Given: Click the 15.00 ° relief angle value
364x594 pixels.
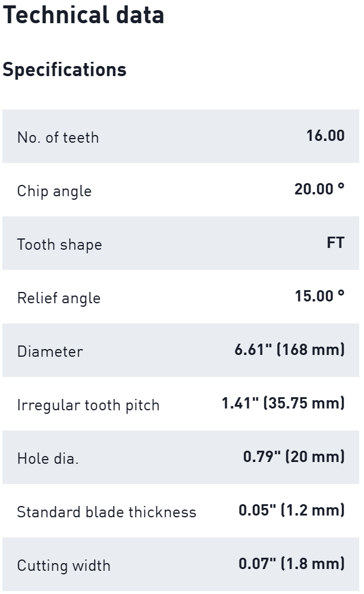Looking at the screenshot, I should coord(319,296).
